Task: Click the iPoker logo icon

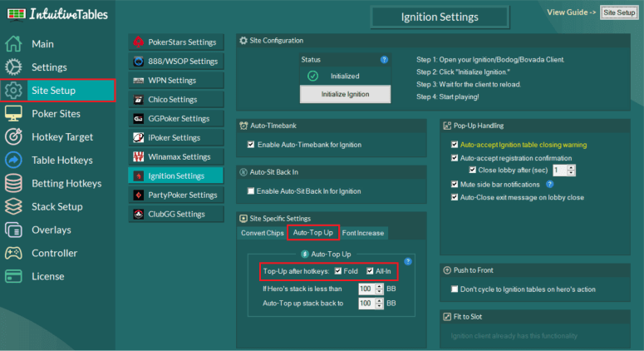Action: (139, 138)
